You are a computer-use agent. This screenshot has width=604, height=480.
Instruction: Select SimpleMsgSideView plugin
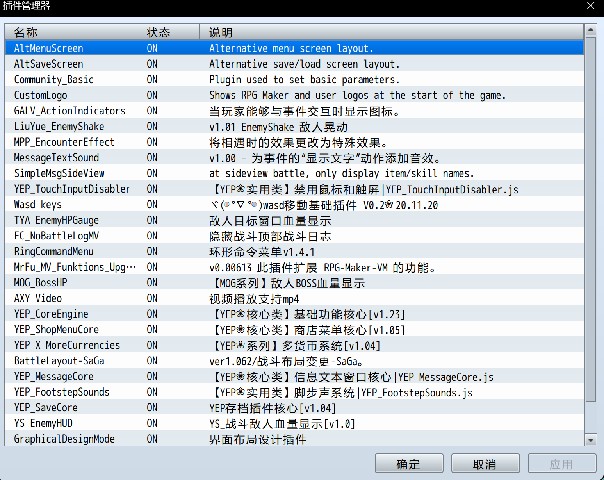(x=294, y=173)
